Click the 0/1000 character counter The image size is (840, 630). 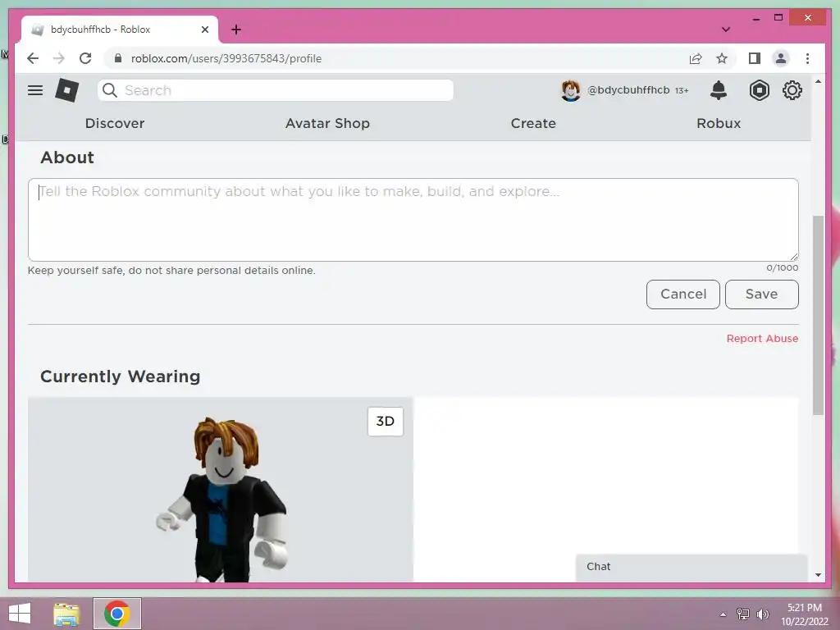point(782,268)
